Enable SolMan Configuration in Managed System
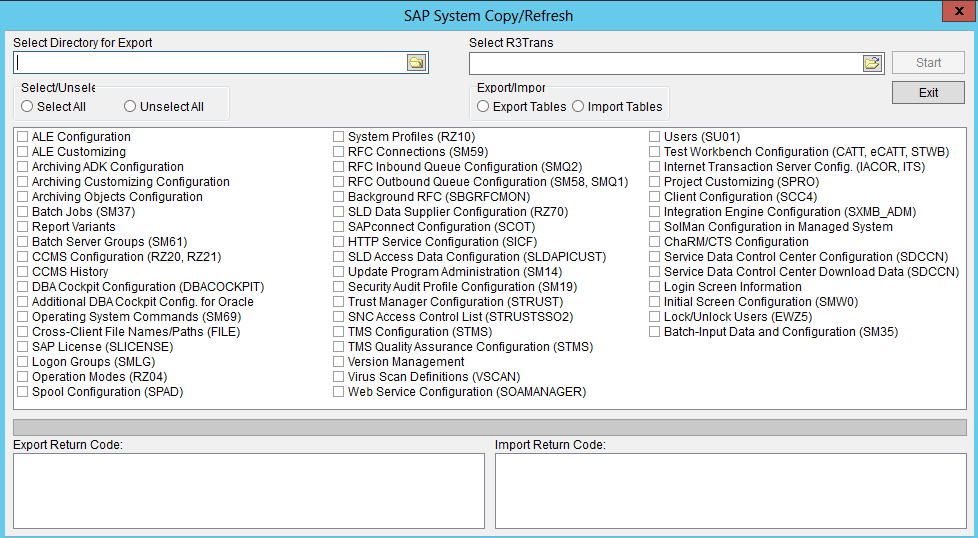 [654, 226]
